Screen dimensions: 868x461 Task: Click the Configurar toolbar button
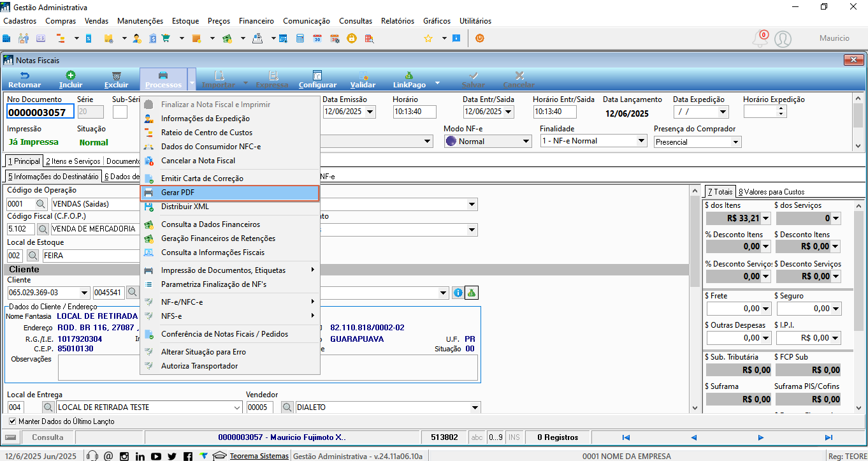point(317,80)
